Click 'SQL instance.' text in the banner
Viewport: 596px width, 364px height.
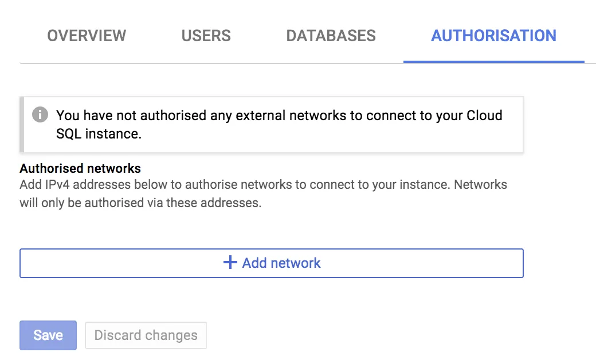[99, 134]
